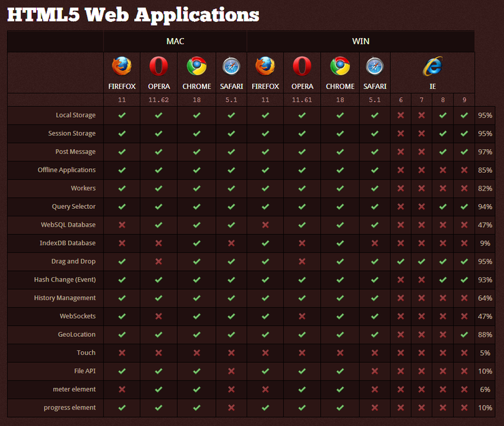Select the WebSockets row label
This screenshot has width=504, height=426.
78,316
